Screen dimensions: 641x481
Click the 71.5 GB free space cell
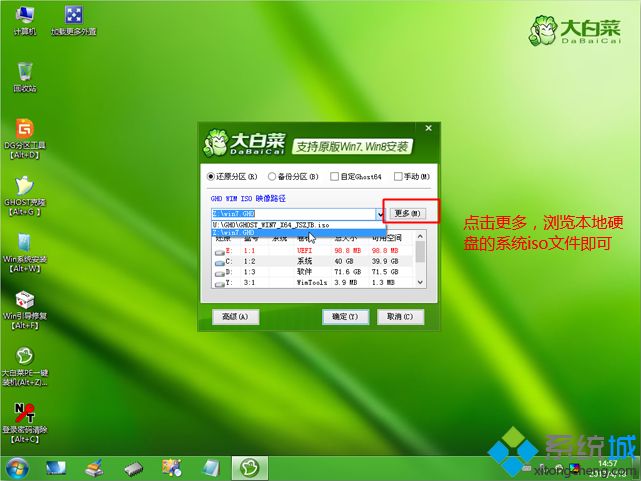pyautogui.click(x=385, y=272)
